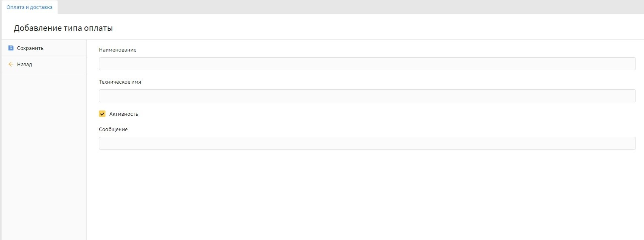Click the right end of the Техническое имя field

625,96
